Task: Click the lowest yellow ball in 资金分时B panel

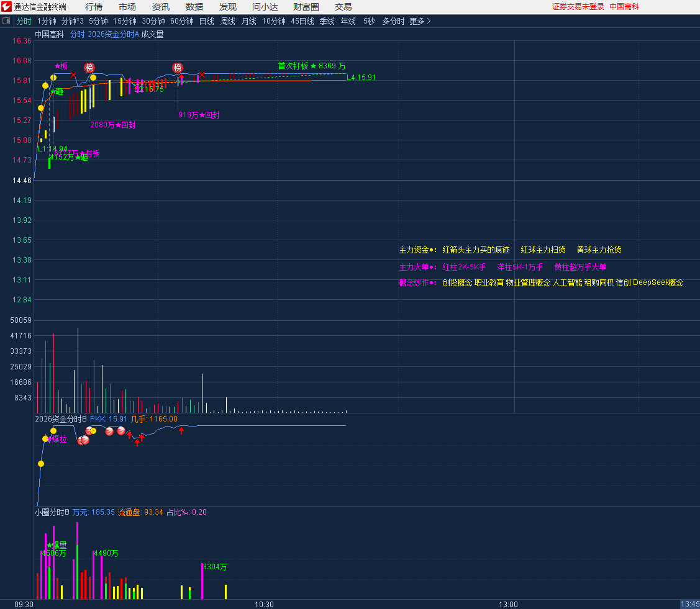Action: 41,463
